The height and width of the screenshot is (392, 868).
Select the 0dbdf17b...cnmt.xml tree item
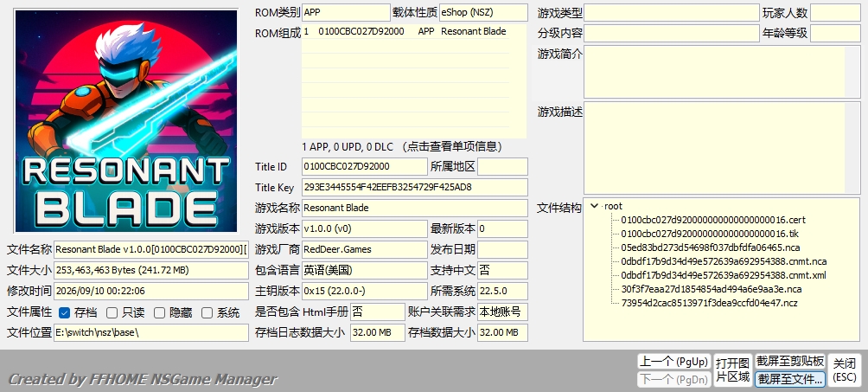(x=724, y=275)
